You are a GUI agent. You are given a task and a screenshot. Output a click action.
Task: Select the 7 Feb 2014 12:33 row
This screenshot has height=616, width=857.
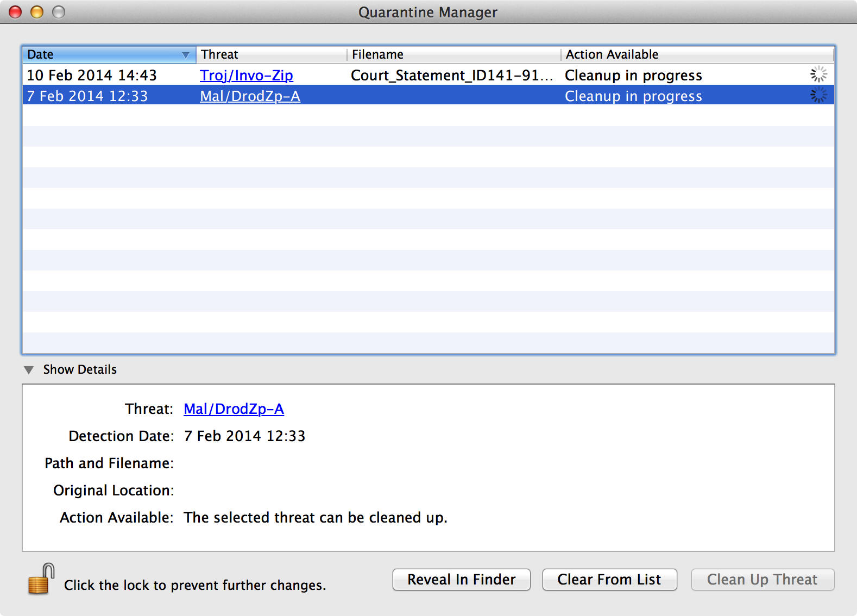click(428, 96)
